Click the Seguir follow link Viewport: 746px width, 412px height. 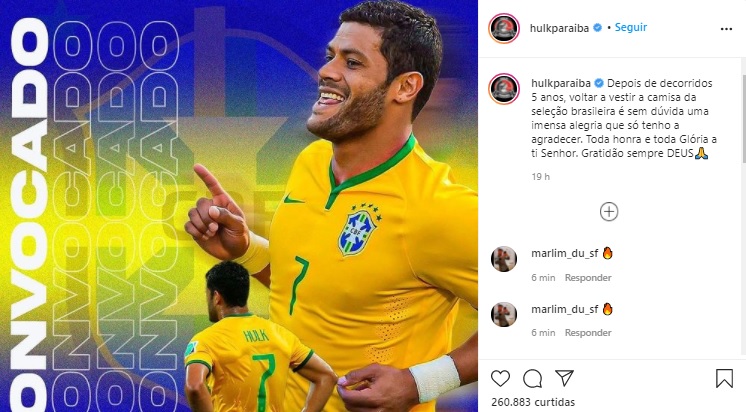(631, 27)
